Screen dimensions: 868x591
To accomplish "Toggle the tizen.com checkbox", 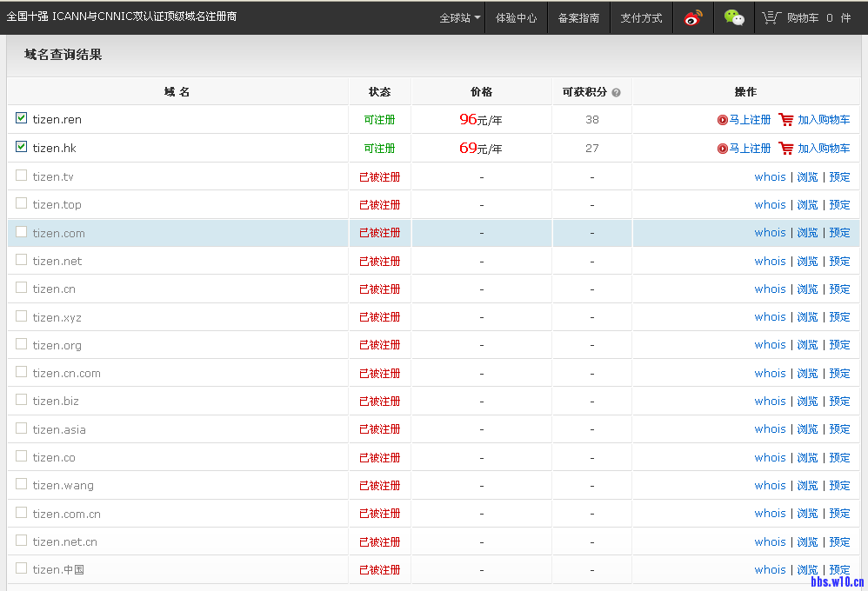I will pyautogui.click(x=22, y=232).
